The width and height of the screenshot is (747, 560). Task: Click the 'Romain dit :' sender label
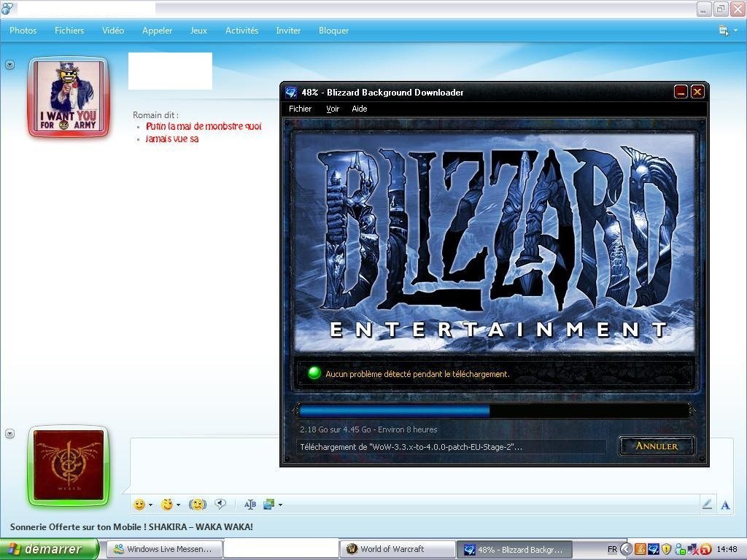156,115
